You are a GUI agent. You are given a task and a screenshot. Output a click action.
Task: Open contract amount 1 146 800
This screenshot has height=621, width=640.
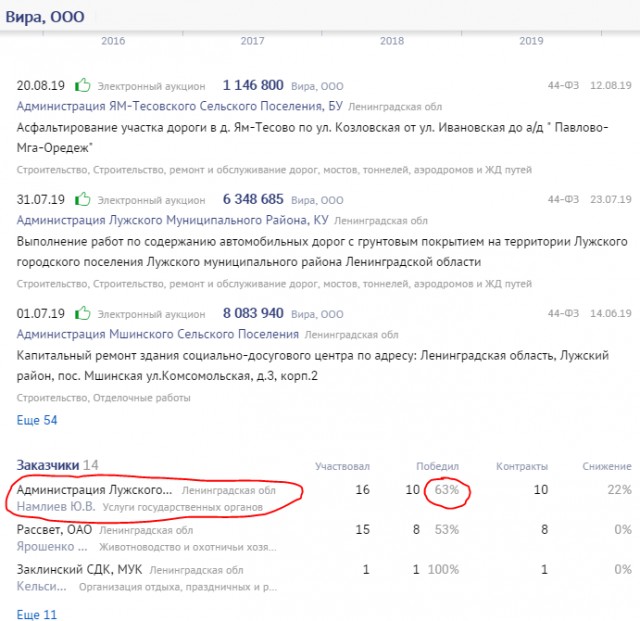(x=253, y=85)
